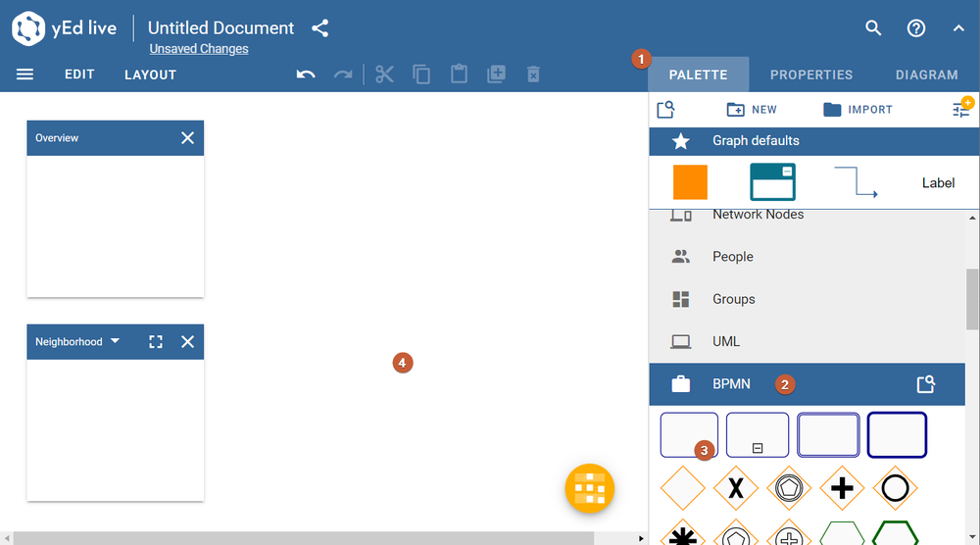Select the BPMN parallel plus gateway
This screenshot has height=545, width=980.
tap(842, 488)
